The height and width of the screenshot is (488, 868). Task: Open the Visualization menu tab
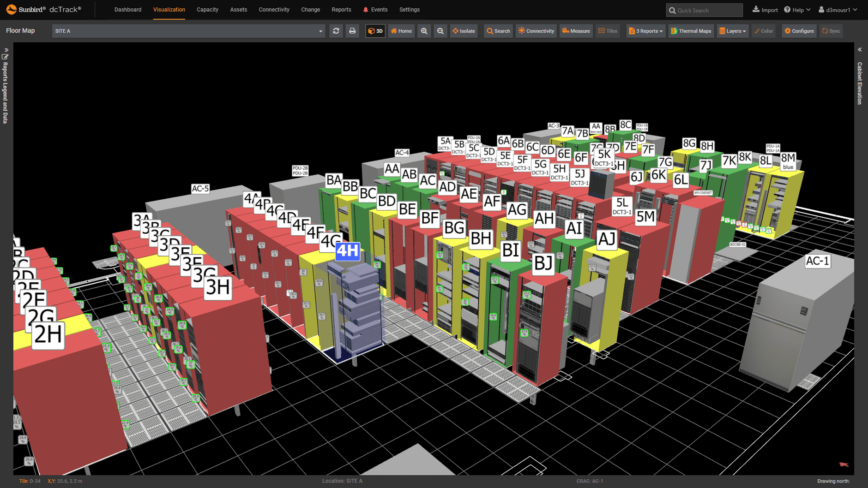[x=169, y=9]
